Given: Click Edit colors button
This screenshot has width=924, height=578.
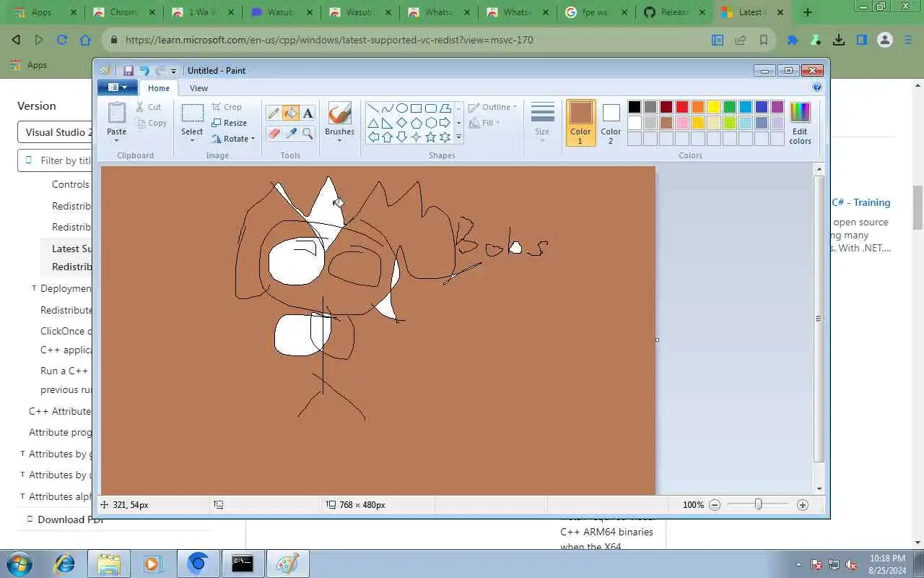Looking at the screenshot, I should tap(800, 124).
